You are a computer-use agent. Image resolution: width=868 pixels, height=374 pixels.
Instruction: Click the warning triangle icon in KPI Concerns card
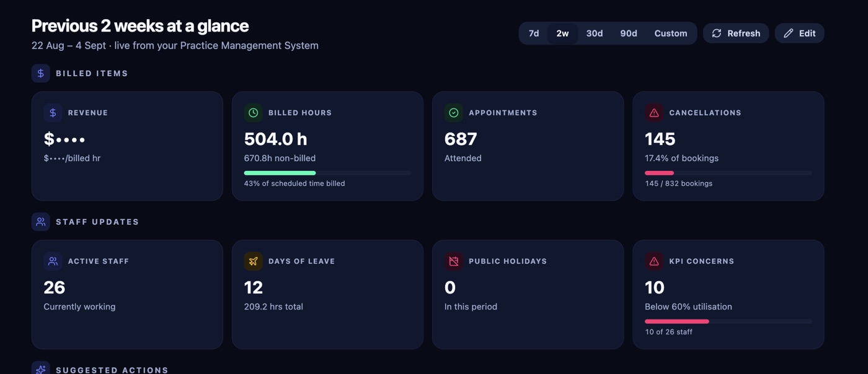654,261
